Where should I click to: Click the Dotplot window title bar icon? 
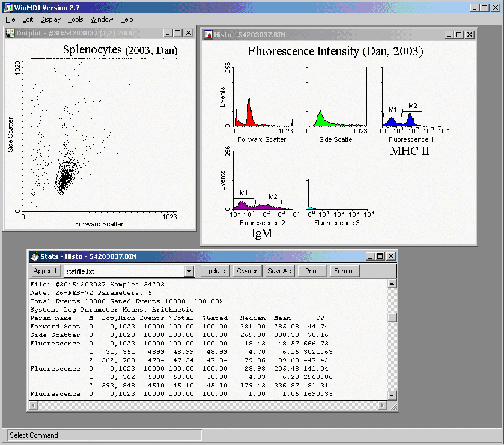point(10,33)
